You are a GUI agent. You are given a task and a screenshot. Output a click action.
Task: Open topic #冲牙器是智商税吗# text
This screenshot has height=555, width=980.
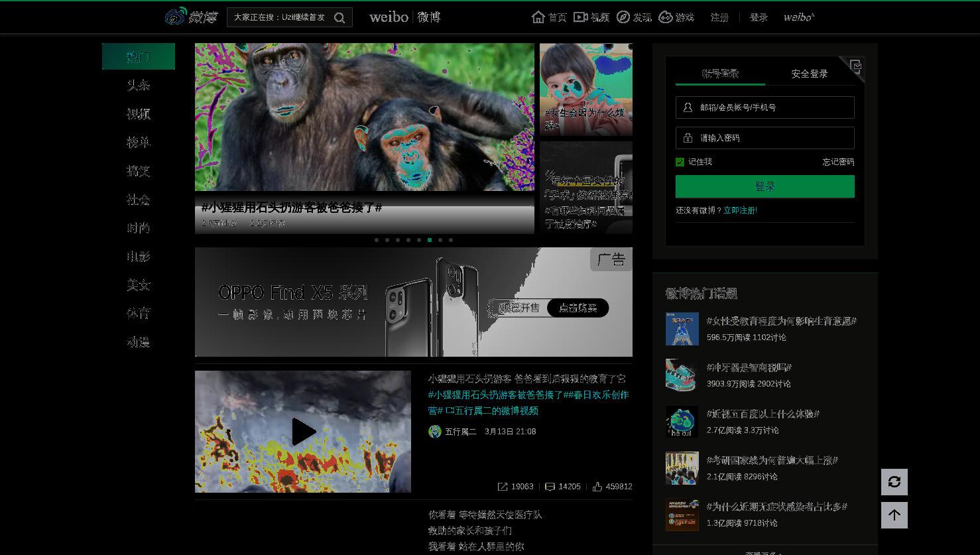(x=749, y=367)
